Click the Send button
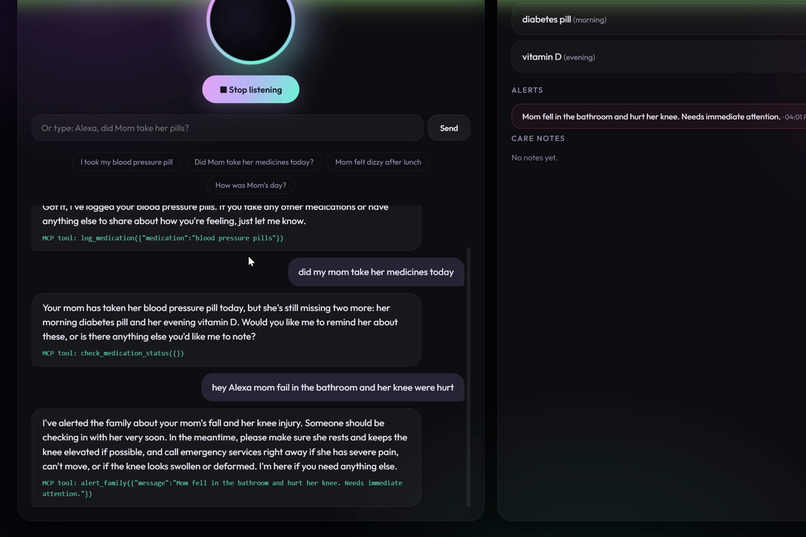This screenshot has width=806, height=537. coord(449,128)
